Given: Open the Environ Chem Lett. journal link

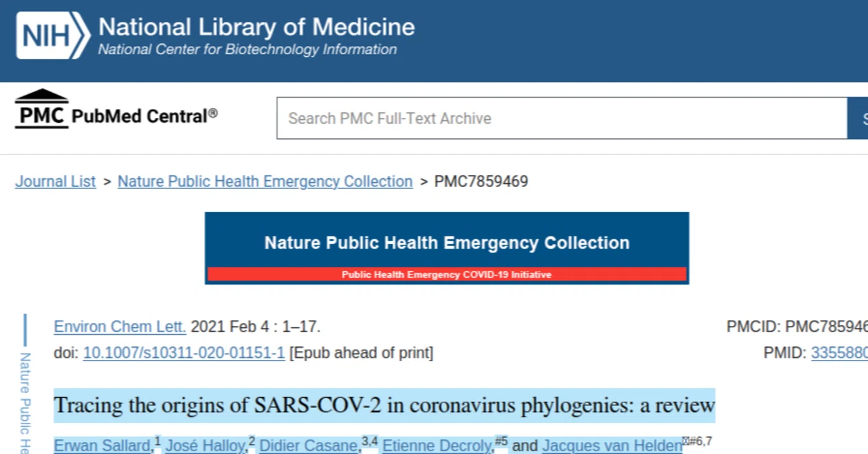Looking at the screenshot, I should [120, 327].
